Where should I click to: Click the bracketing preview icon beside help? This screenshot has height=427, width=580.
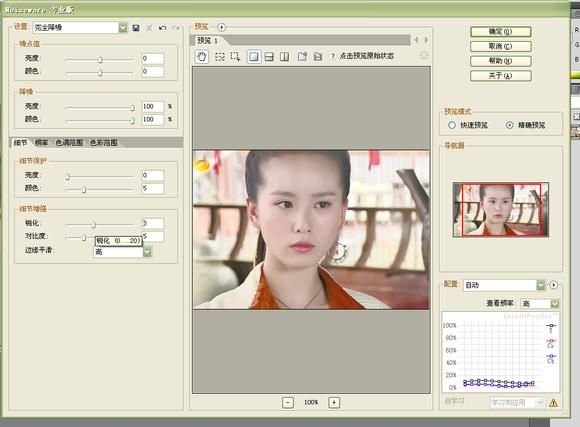tap(317, 56)
